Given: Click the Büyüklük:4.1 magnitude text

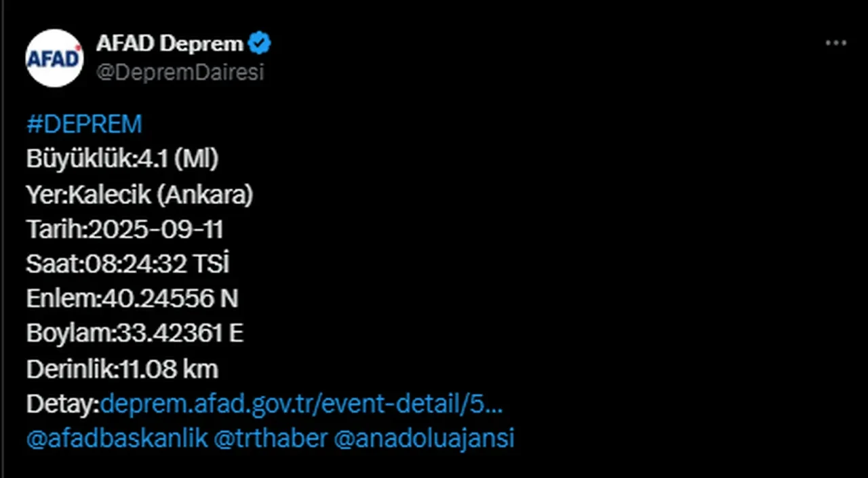Looking at the screenshot, I should tap(122, 160).
